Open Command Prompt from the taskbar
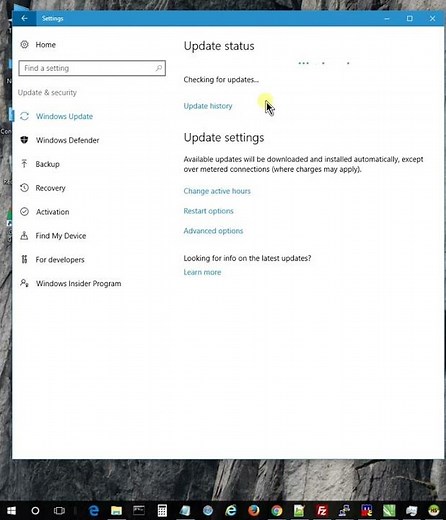 point(139,511)
